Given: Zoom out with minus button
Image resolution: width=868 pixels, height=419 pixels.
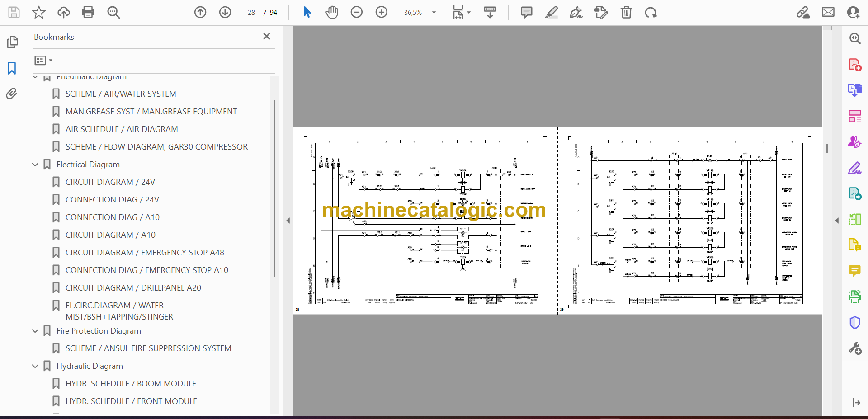Looking at the screenshot, I should [x=357, y=12].
